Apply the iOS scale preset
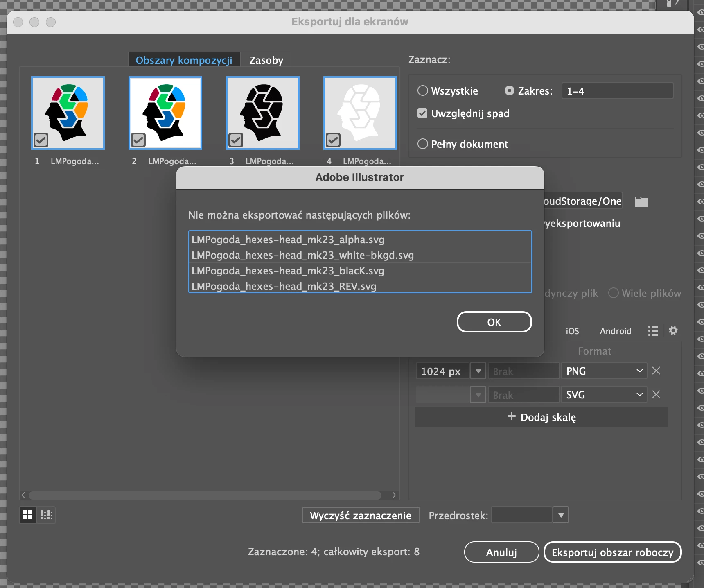704x588 pixels. point(572,331)
